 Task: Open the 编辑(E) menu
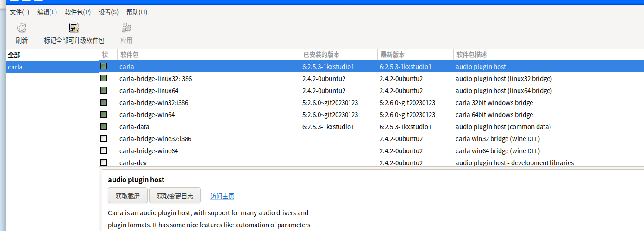tap(47, 12)
